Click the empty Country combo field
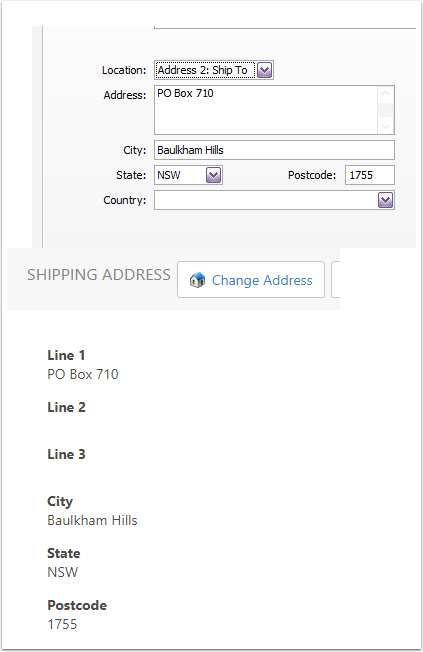The image size is (423, 652). point(274,200)
